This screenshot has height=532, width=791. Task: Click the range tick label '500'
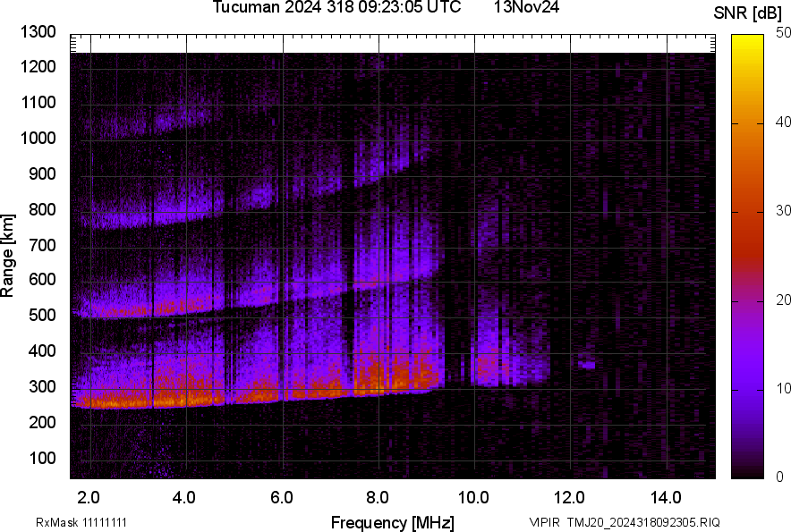[42, 315]
